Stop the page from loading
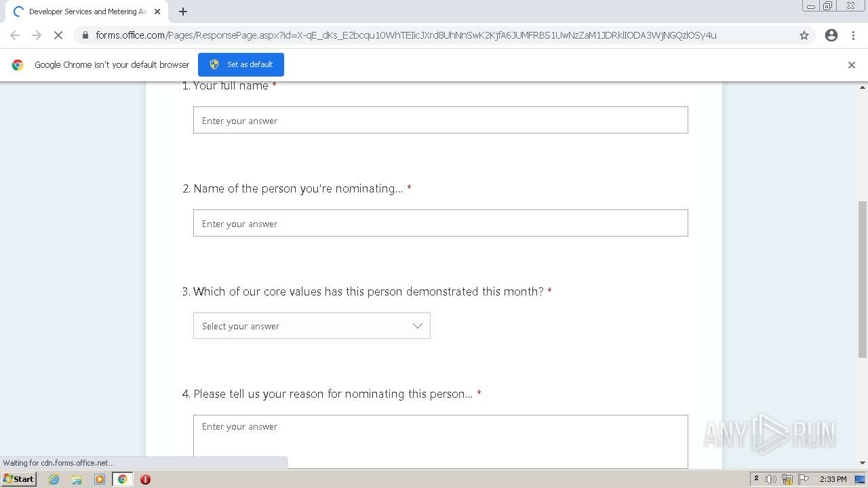This screenshot has width=868, height=488. click(x=58, y=35)
